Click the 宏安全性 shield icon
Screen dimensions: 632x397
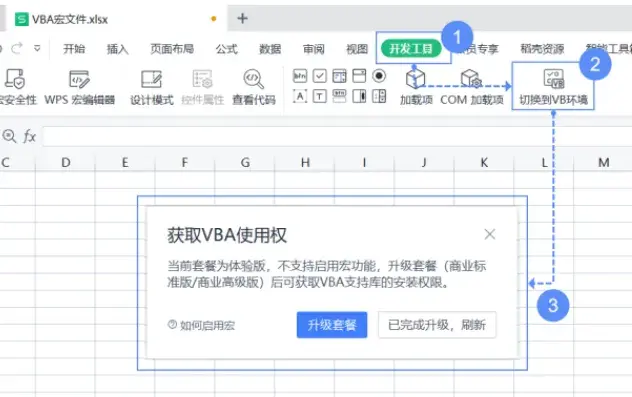click(15, 78)
